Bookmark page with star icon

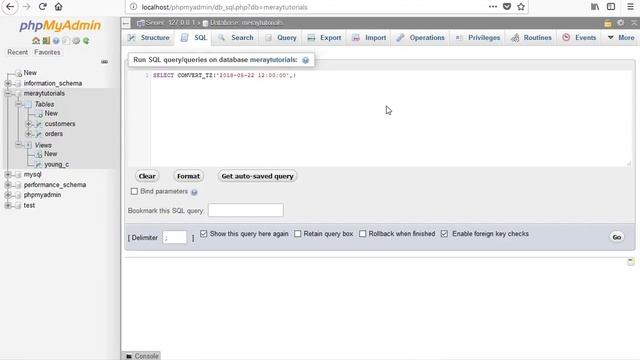(x=521, y=7)
